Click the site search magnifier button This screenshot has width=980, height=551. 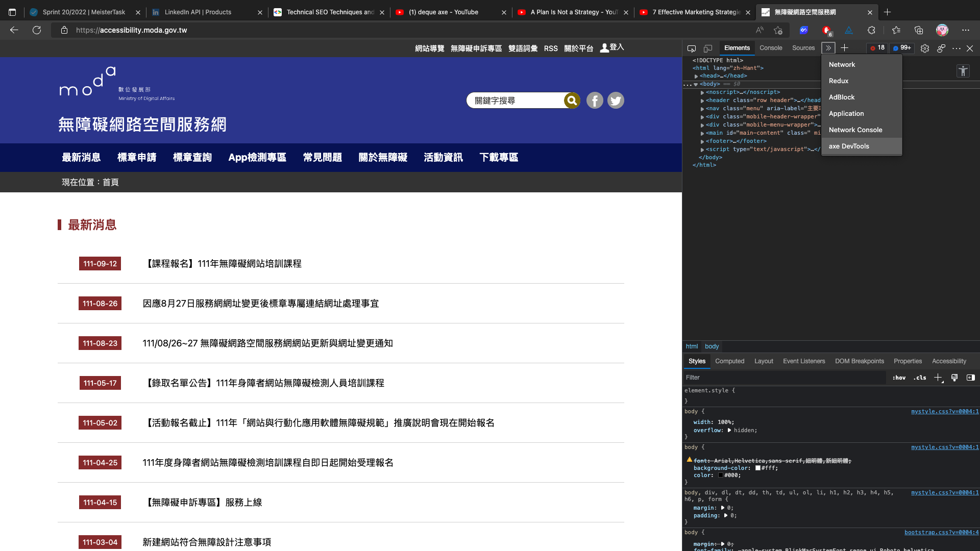(572, 101)
